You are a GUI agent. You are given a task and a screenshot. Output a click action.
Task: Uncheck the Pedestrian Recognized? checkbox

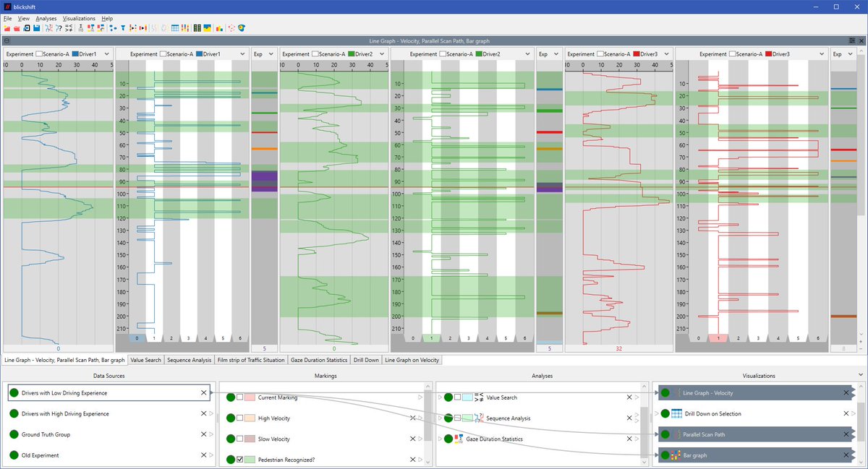(x=239, y=460)
